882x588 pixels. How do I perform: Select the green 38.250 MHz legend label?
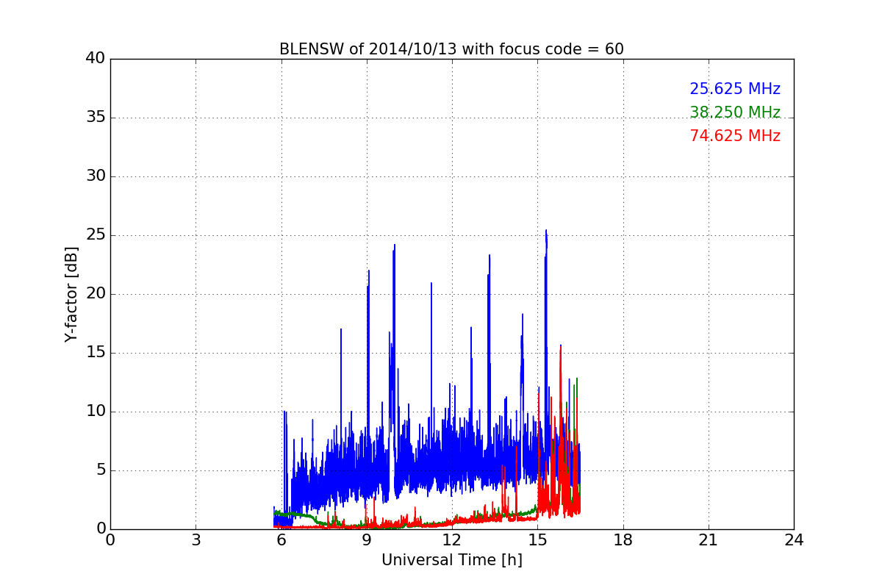[x=735, y=112]
